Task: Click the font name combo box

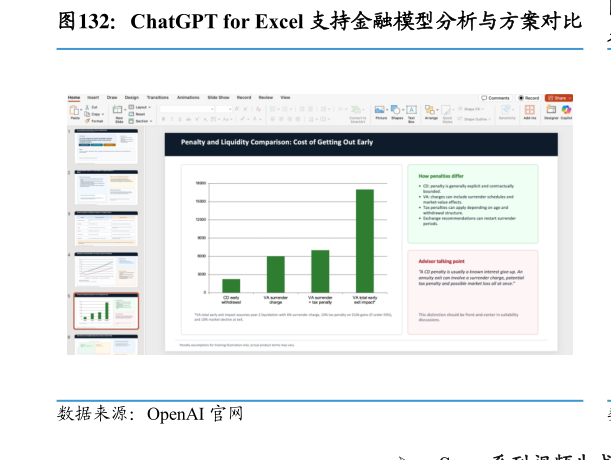Action: coord(187,109)
